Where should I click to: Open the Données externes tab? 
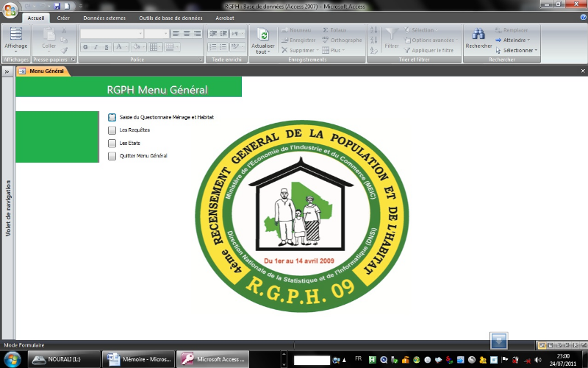tap(104, 18)
